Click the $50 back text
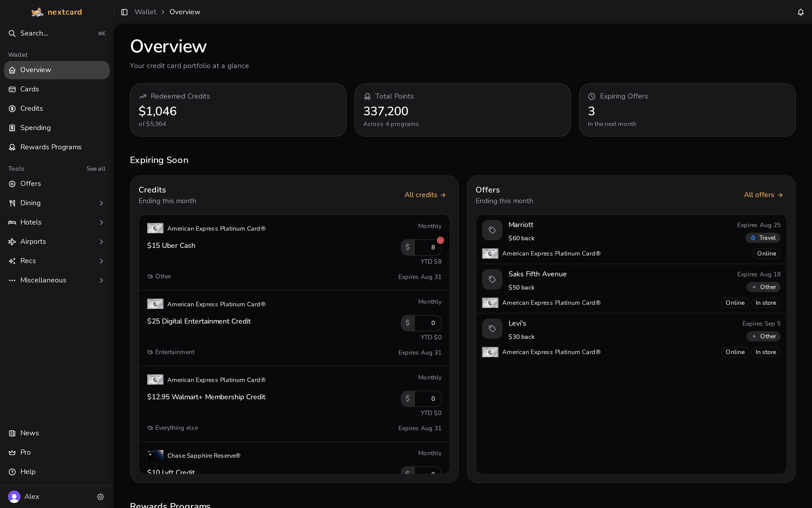 click(521, 287)
